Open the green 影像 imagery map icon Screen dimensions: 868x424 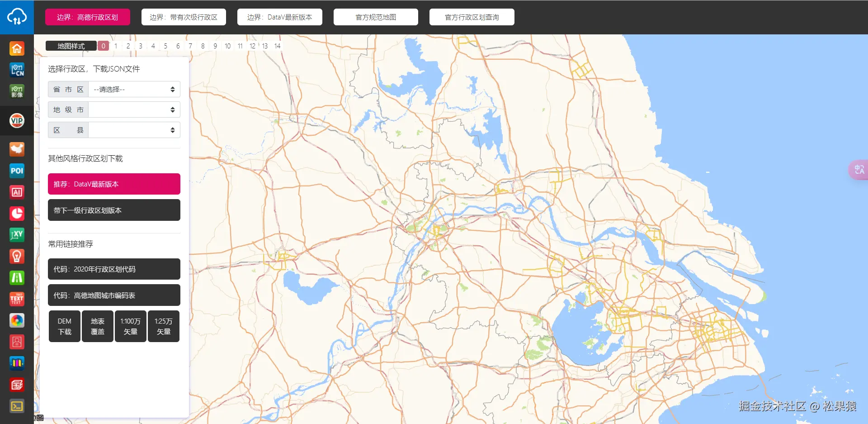point(17,91)
